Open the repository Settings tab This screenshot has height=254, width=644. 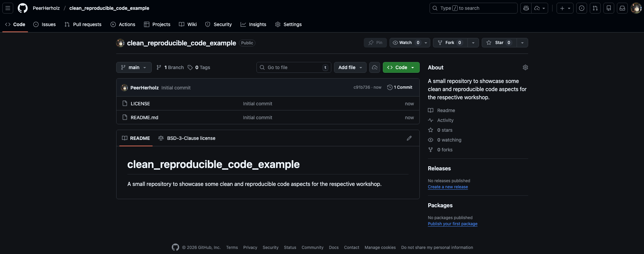(289, 24)
